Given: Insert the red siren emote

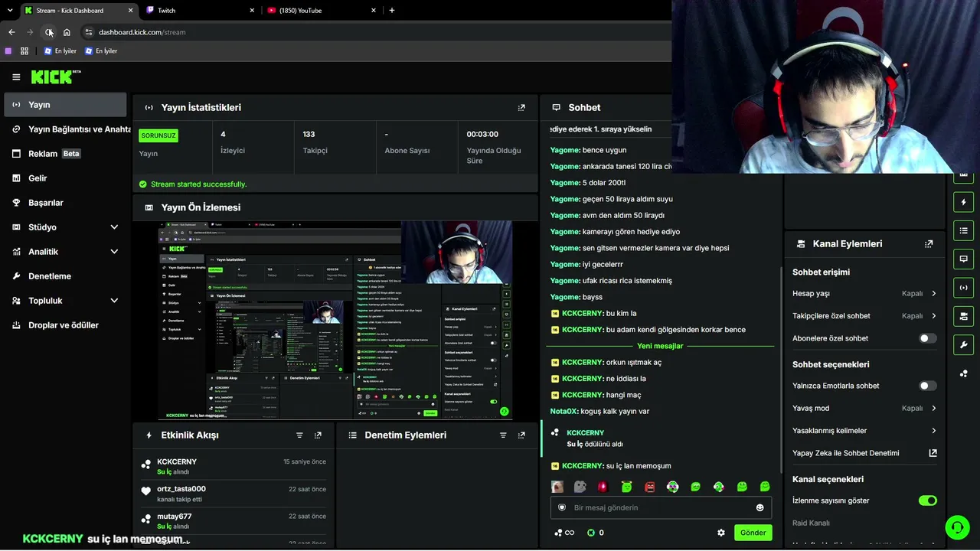Looking at the screenshot, I should [603, 487].
